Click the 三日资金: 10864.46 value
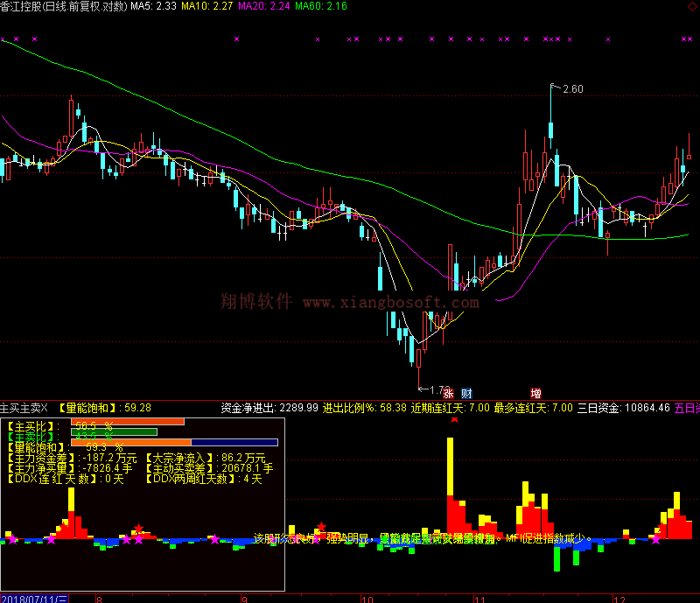 pyautogui.click(x=624, y=408)
